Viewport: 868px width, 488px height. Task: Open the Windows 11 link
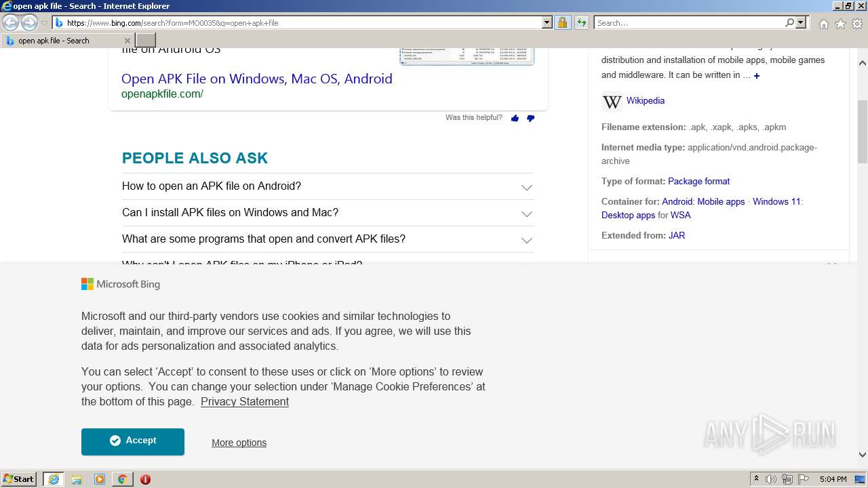(776, 202)
